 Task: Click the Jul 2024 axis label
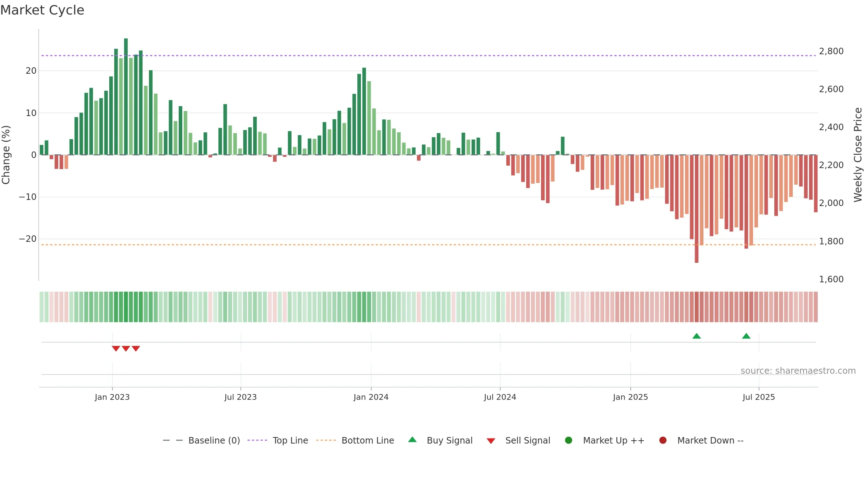[500, 397]
